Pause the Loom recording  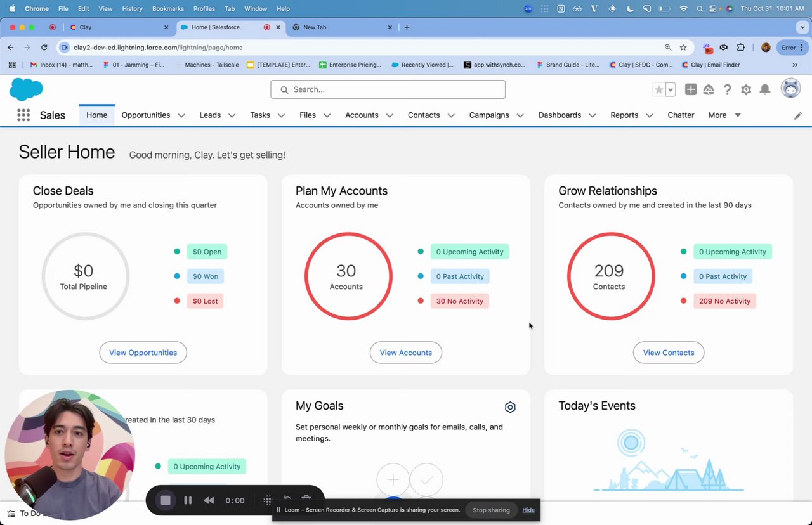pos(188,500)
